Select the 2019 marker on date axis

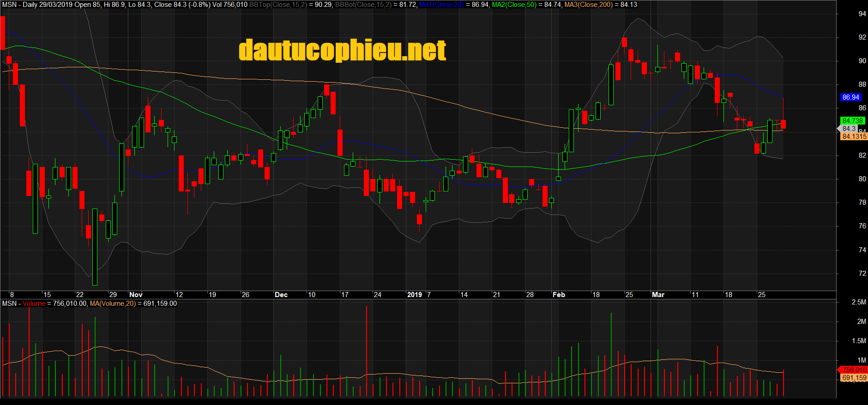coord(414,295)
